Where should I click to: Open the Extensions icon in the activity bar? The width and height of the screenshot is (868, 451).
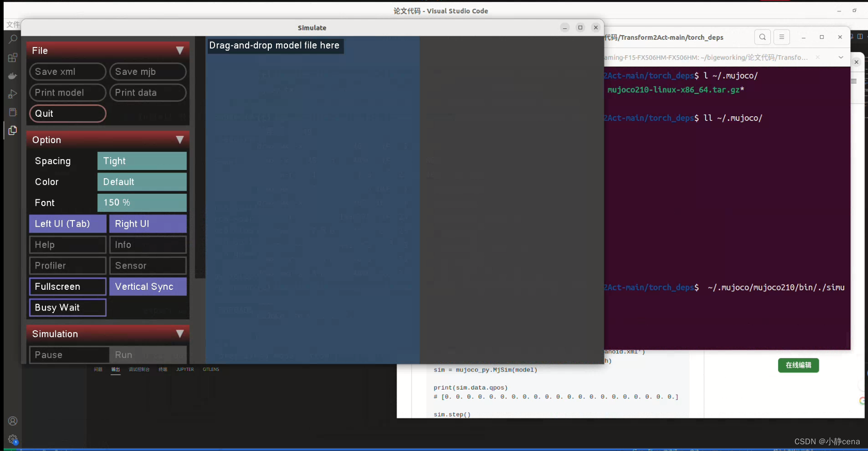13,58
